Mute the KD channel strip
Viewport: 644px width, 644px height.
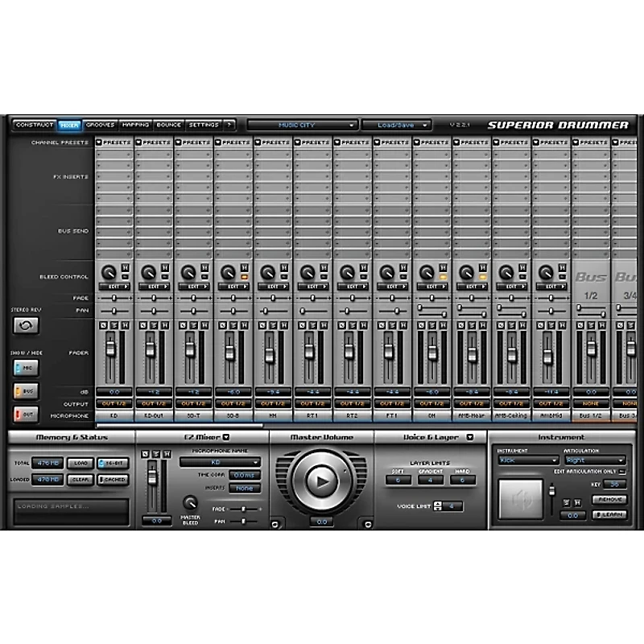point(126,325)
